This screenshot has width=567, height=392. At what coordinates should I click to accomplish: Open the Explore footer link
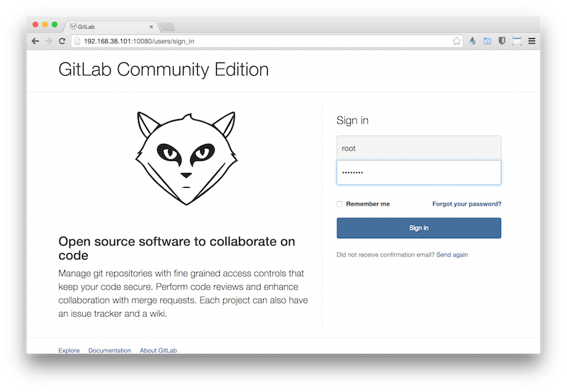point(69,350)
